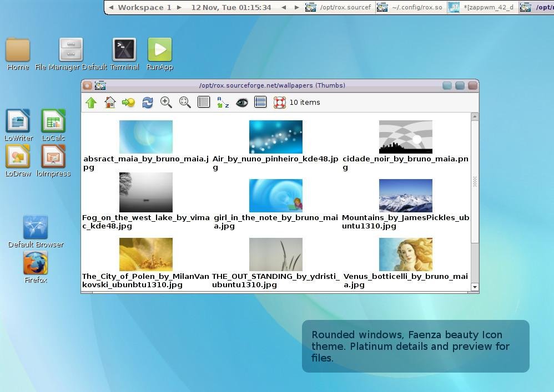Switch to the ~/.config/rox.so taskbar window
The image size is (554, 392).
(411, 8)
